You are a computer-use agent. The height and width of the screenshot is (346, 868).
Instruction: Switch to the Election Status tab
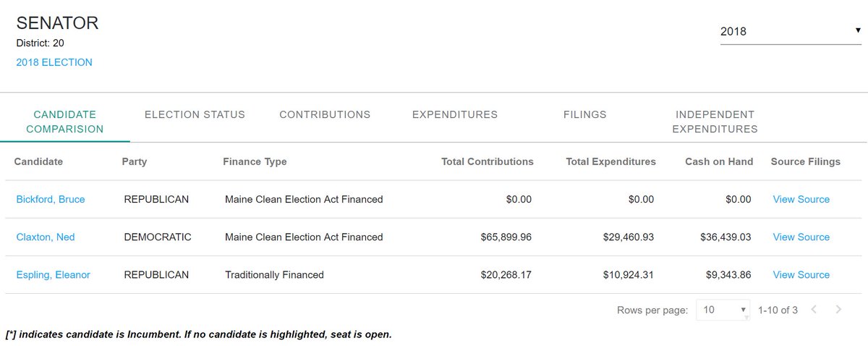pos(195,114)
